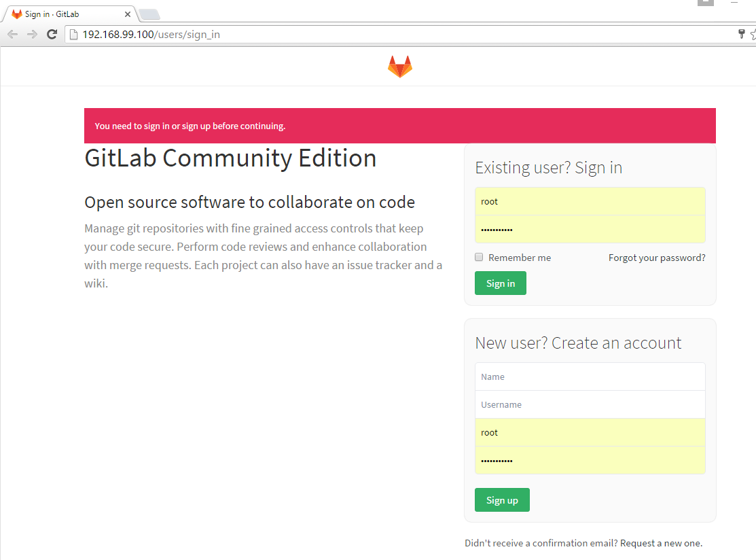Open a new browser tab

149,14
